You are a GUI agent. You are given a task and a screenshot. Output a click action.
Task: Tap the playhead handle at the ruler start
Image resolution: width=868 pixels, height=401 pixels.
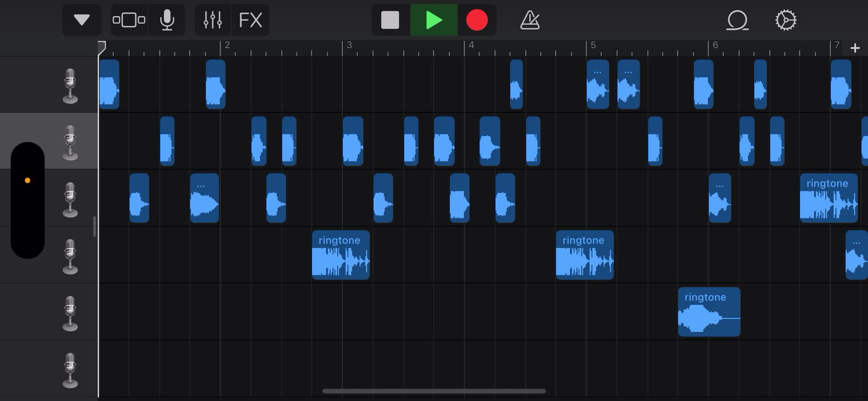click(x=102, y=48)
